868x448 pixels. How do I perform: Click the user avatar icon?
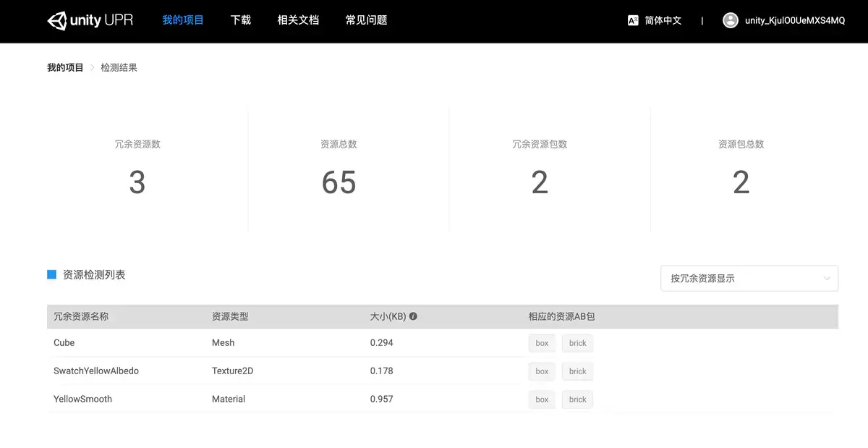730,20
